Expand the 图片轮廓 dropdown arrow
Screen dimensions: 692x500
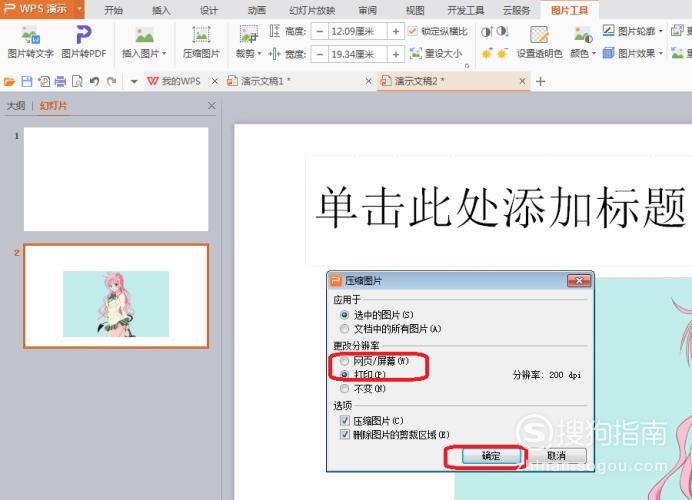click(661, 31)
